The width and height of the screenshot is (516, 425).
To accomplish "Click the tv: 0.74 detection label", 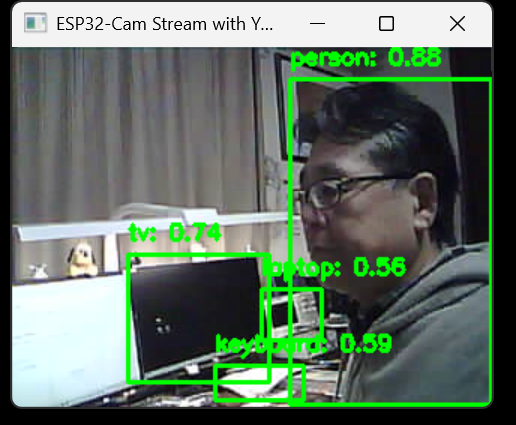I will [x=175, y=232].
